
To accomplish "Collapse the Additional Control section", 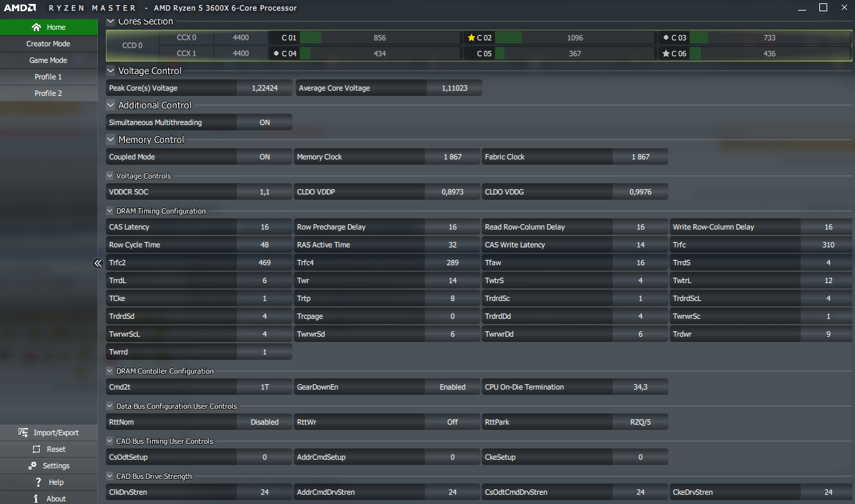I will pos(111,105).
